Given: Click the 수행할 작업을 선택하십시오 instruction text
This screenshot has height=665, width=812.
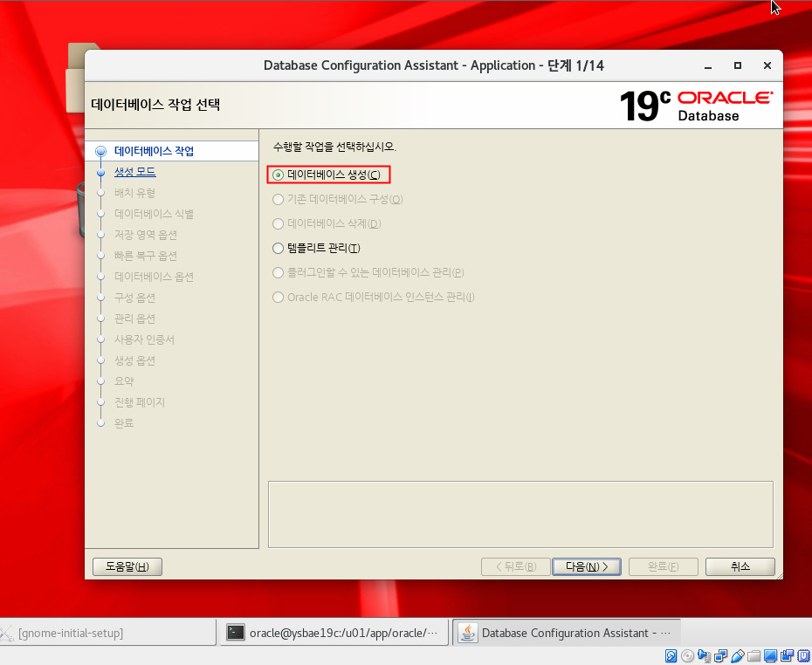Looking at the screenshot, I should click(334, 147).
